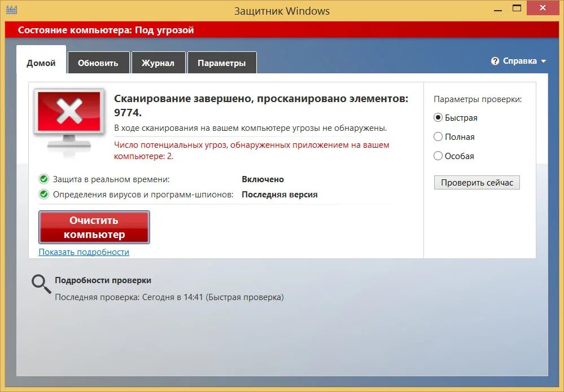Minimize the Защитник Windows window

coord(498,10)
